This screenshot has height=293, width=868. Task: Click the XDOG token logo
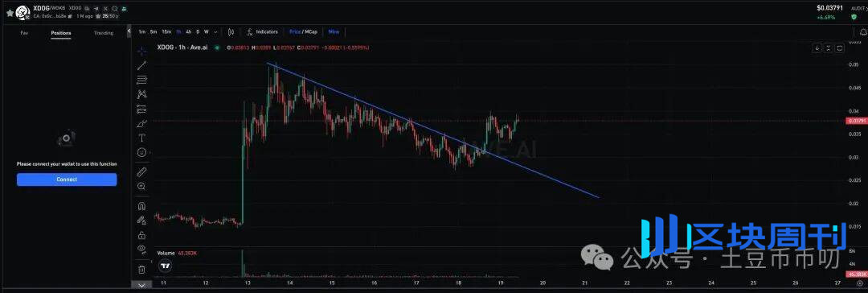pos(23,13)
